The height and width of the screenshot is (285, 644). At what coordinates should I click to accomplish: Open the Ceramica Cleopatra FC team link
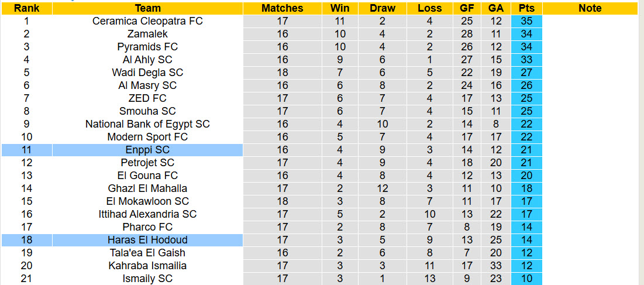point(147,21)
